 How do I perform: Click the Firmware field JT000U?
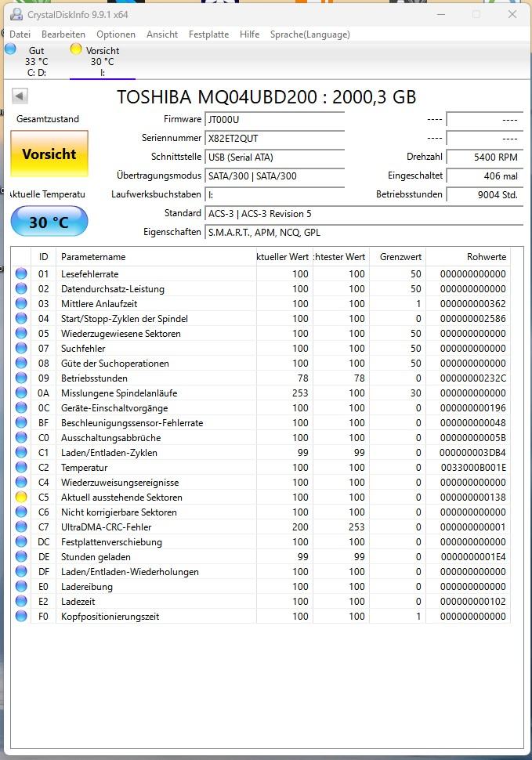click(x=275, y=119)
